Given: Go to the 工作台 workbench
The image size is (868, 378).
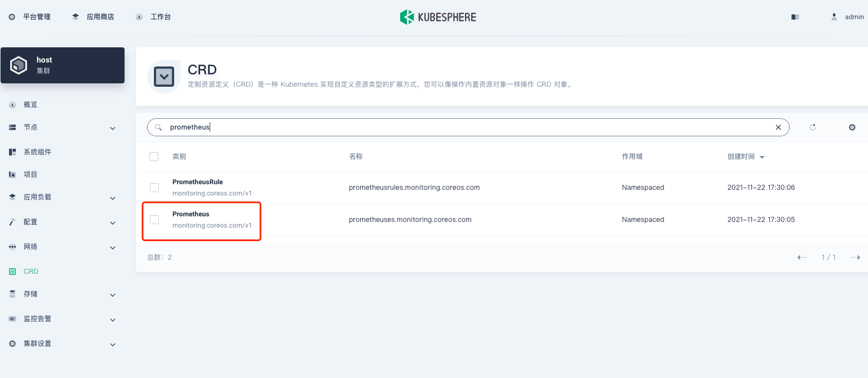Looking at the screenshot, I should tap(160, 17).
